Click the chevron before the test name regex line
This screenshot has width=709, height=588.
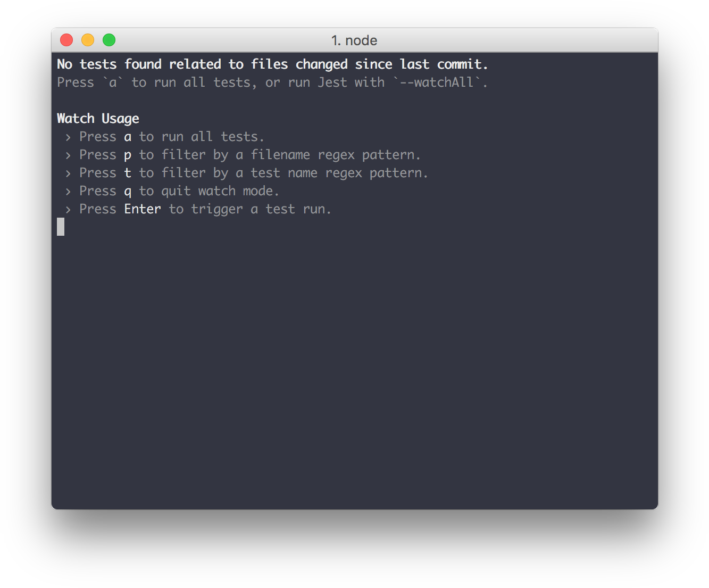click(x=68, y=173)
